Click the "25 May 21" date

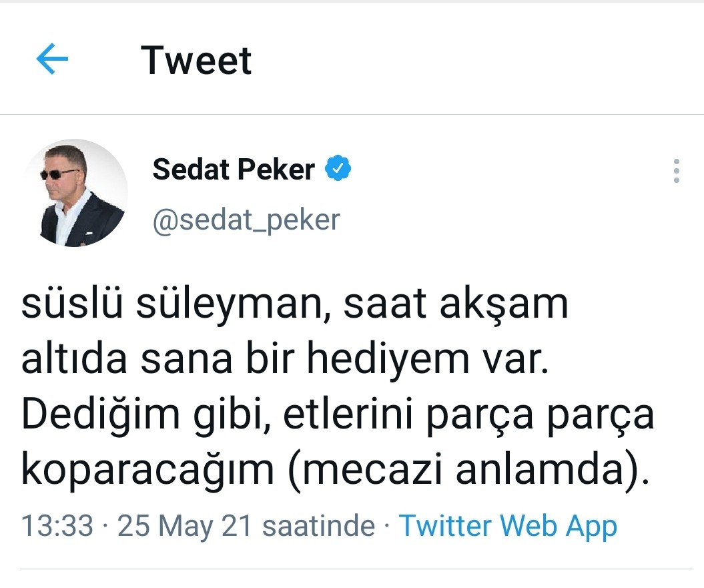click(185, 525)
